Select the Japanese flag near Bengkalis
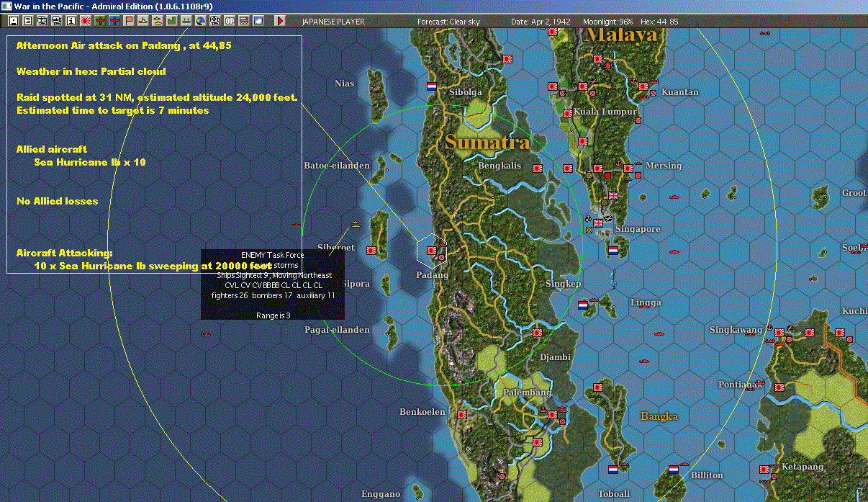The height and width of the screenshot is (502, 868). point(538,169)
